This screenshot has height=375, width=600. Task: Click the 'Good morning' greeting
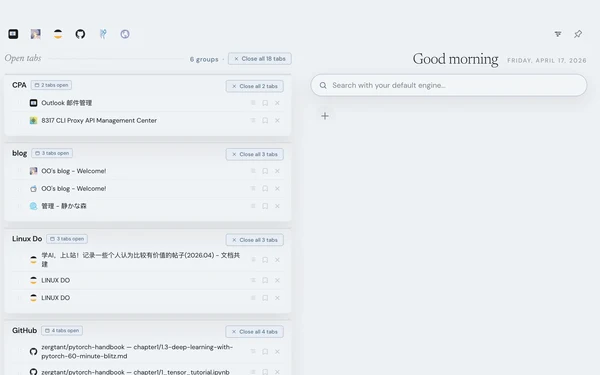pyautogui.click(x=455, y=59)
